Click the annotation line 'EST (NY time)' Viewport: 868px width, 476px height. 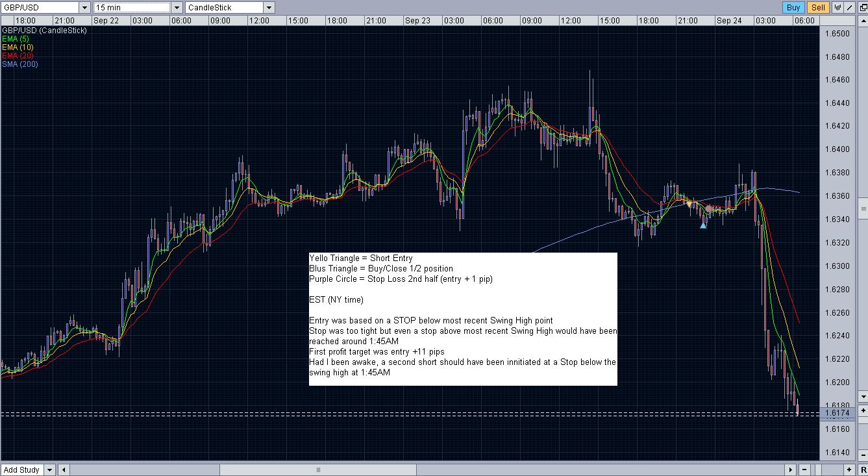pyautogui.click(x=336, y=300)
